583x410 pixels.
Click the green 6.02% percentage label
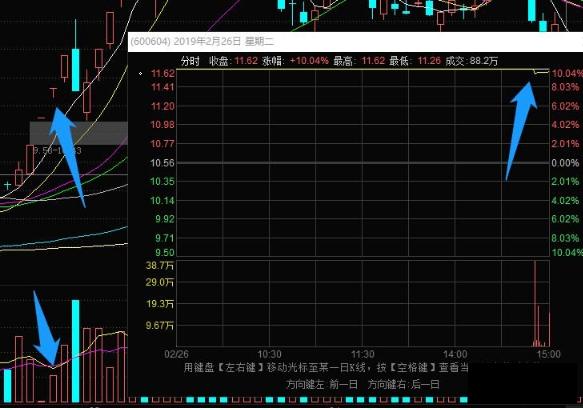(x=565, y=219)
